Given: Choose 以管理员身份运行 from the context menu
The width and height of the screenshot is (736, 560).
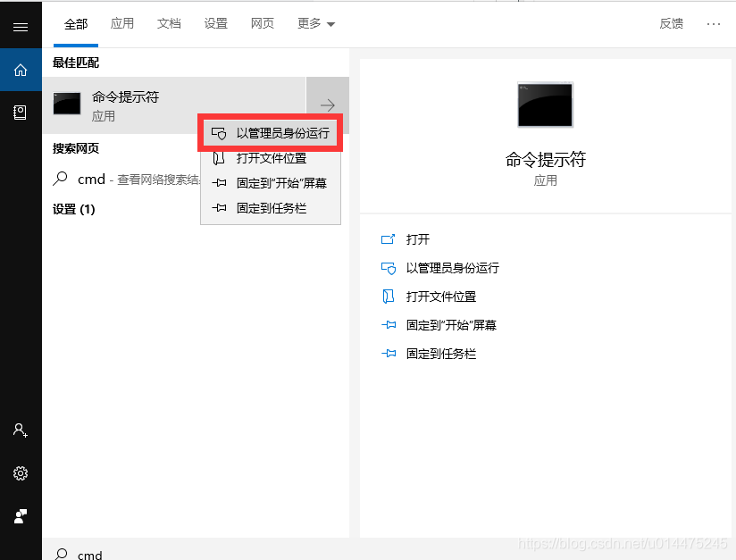Looking at the screenshot, I should click(271, 133).
